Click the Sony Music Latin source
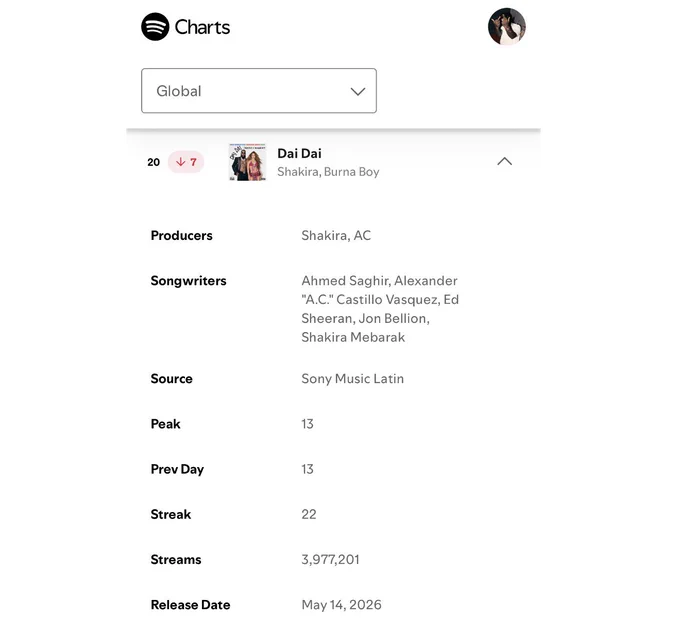Screen dimensions: 680x620 click(x=353, y=379)
